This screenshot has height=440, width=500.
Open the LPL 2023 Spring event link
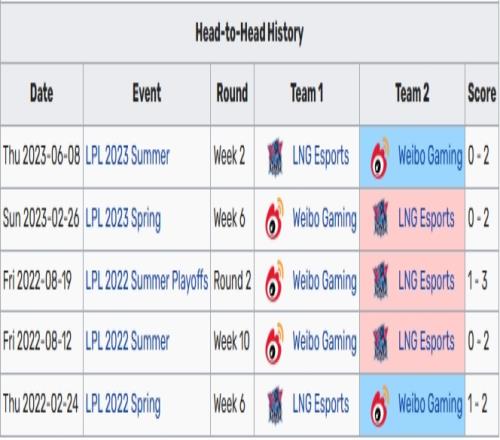pos(123,219)
